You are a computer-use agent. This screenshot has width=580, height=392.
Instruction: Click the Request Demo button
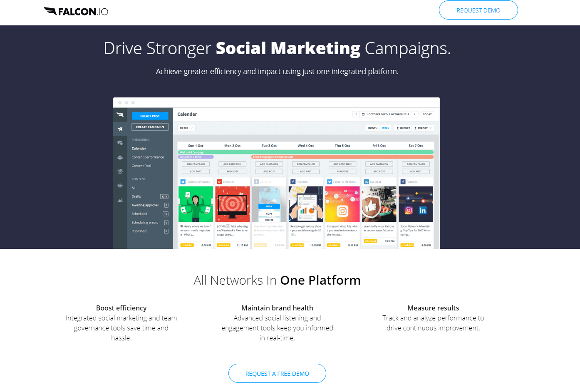pyautogui.click(x=478, y=10)
